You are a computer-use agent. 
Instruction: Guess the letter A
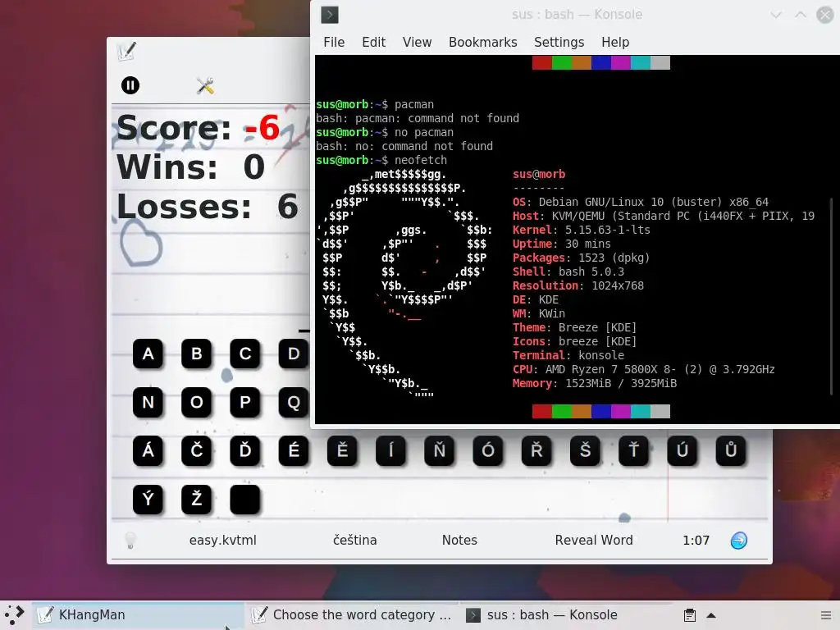[148, 354]
